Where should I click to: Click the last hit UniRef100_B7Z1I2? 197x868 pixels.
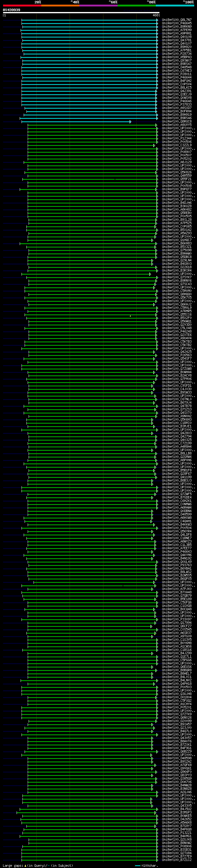click(x=177, y=860)
